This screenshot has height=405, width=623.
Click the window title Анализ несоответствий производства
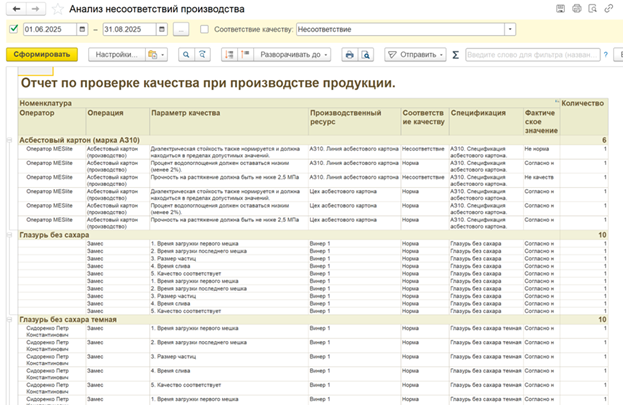tap(157, 9)
